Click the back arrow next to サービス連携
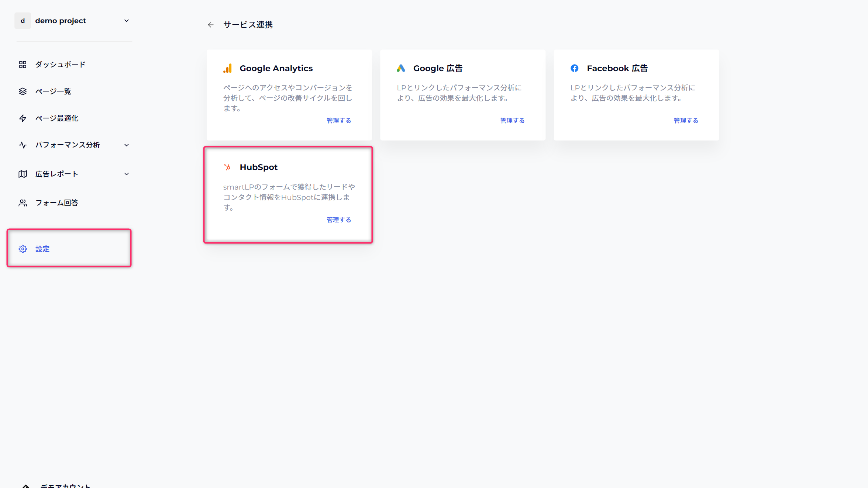This screenshot has width=868, height=488. pos(210,25)
